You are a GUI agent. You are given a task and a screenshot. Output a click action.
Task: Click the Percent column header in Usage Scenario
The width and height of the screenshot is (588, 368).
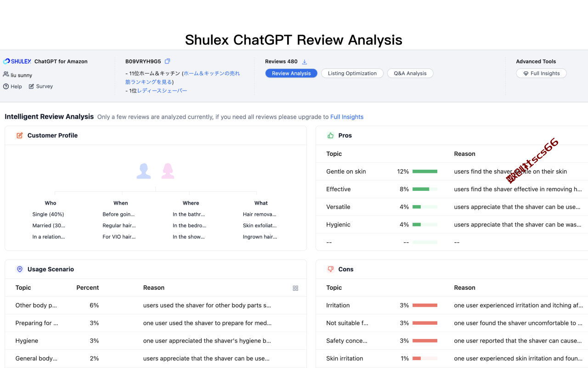[x=87, y=287]
